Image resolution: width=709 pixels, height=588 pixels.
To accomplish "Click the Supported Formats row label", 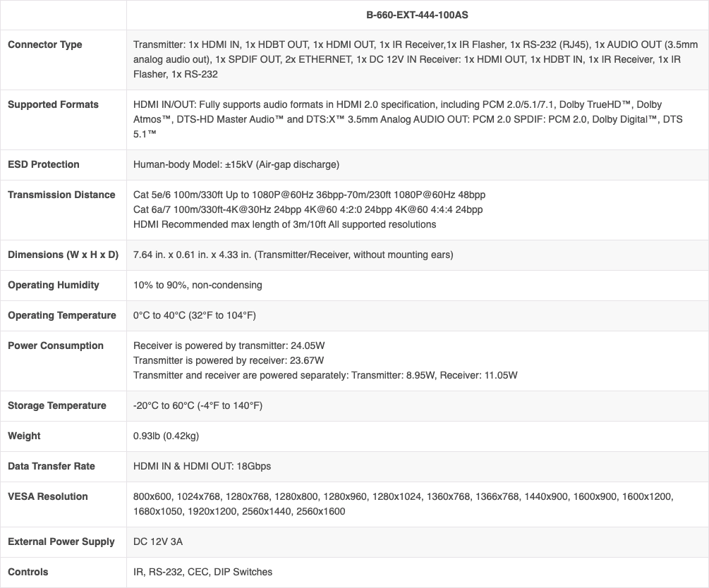I will [x=53, y=104].
